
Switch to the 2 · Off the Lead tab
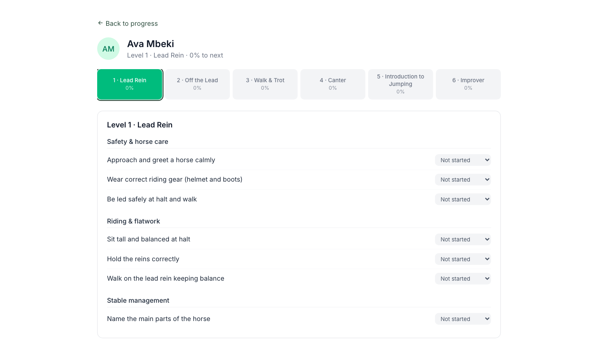click(x=197, y=84)
